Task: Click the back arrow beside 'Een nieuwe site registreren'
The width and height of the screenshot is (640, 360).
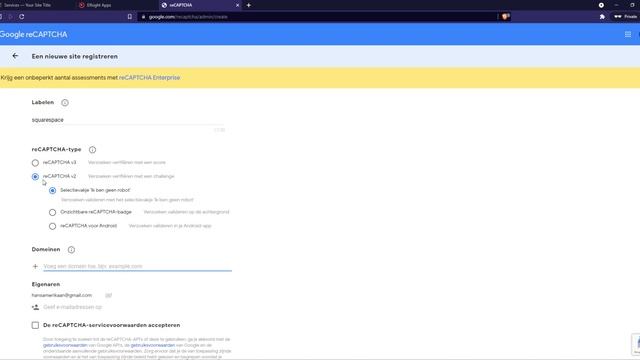Action: pyautogui.click(x=15, y=56)
